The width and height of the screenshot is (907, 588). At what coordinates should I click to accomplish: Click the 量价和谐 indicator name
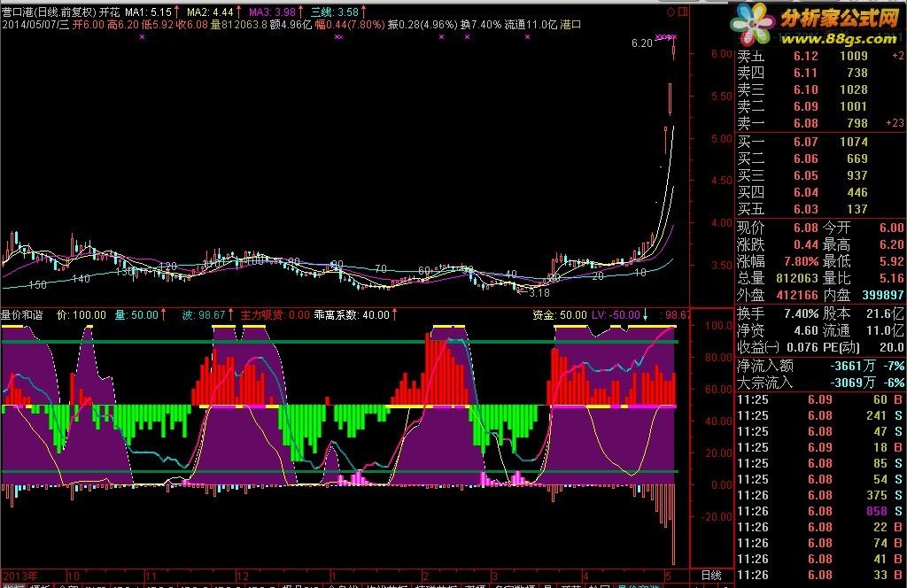pos(22,315)
